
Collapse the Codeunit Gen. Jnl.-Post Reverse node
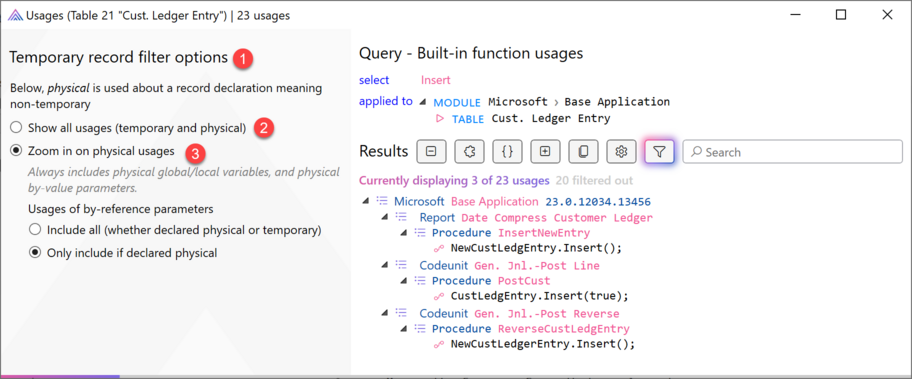coord(384,313)
